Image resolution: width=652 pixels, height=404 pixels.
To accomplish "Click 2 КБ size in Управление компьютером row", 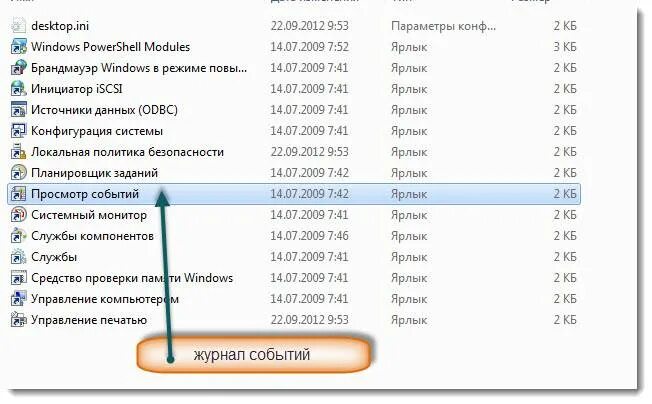I will 565,298.
